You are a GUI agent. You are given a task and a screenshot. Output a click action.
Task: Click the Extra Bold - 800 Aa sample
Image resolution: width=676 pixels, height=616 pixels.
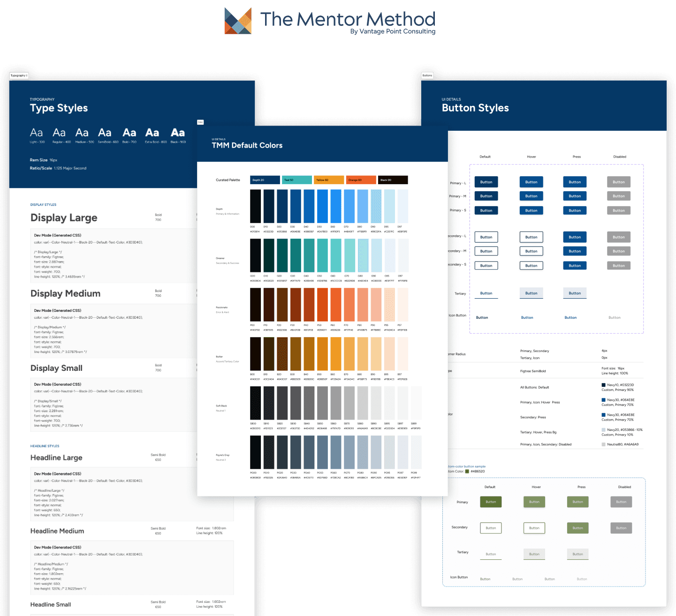(152, 133)
